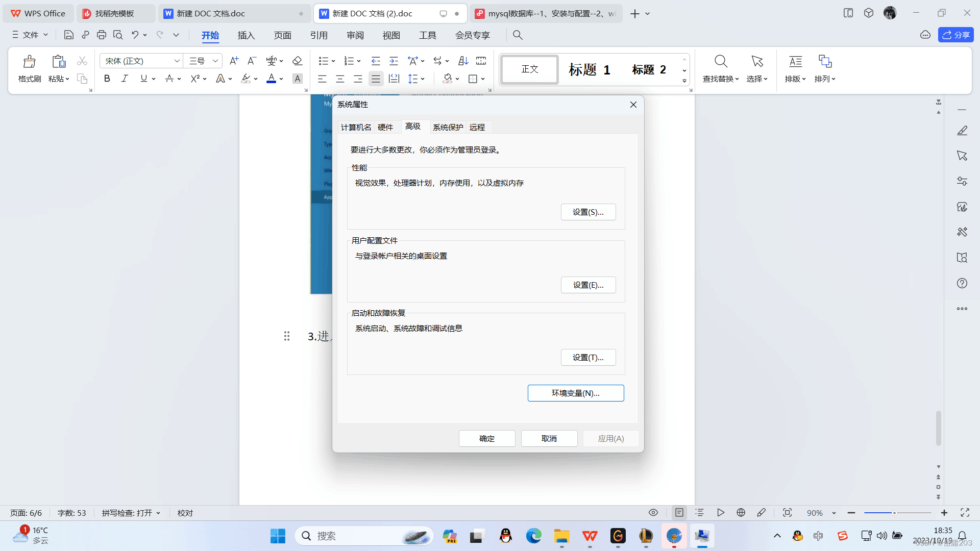Open the 系统保护 tab in dialog
The image size is (980, 551).
[x=448, y=127]
